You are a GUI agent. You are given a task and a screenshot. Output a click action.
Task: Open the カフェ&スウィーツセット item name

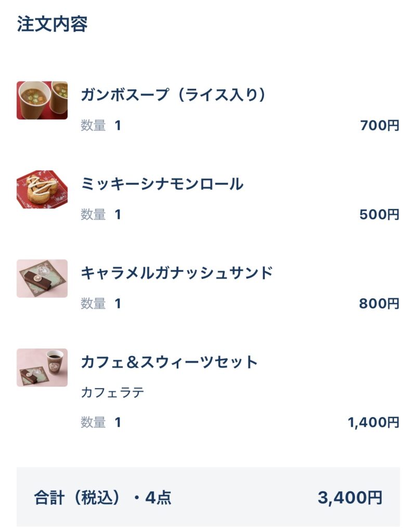[x=170, y=362]
